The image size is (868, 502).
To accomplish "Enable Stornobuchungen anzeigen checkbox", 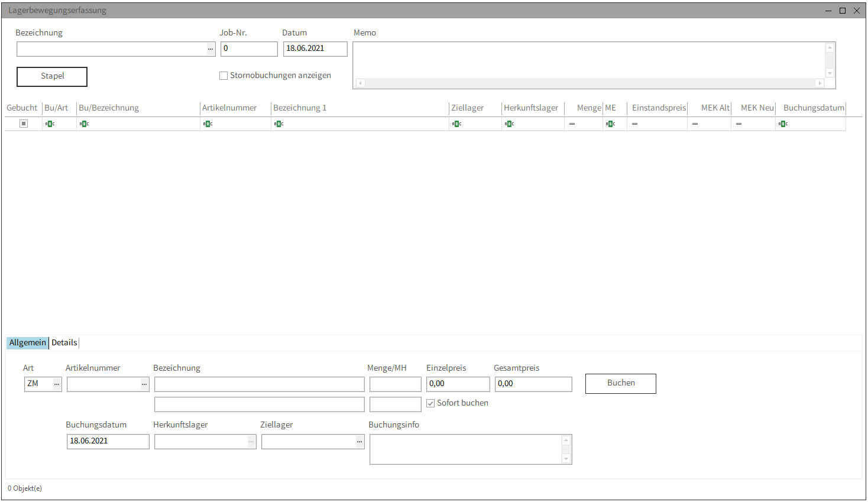I will click(224, 76).
